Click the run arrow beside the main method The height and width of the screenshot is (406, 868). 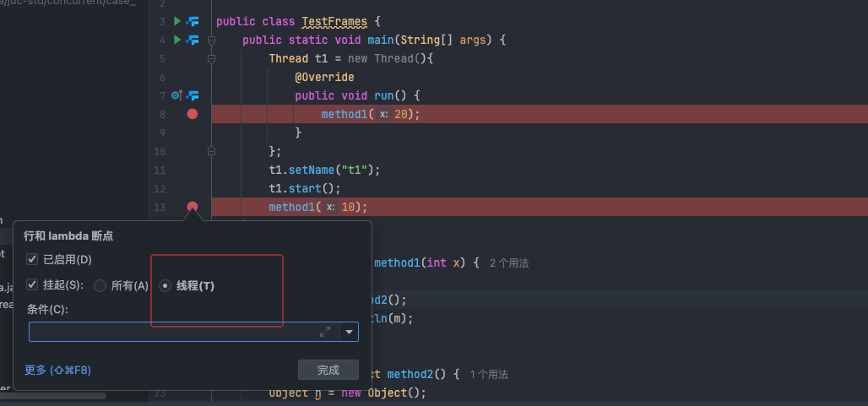tap(177, 40)
